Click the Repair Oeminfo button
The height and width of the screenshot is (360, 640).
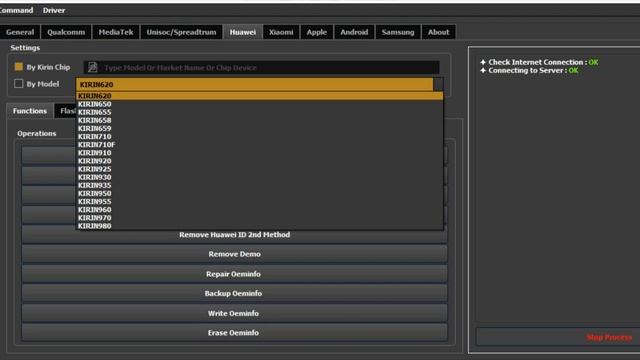(234, 274)
